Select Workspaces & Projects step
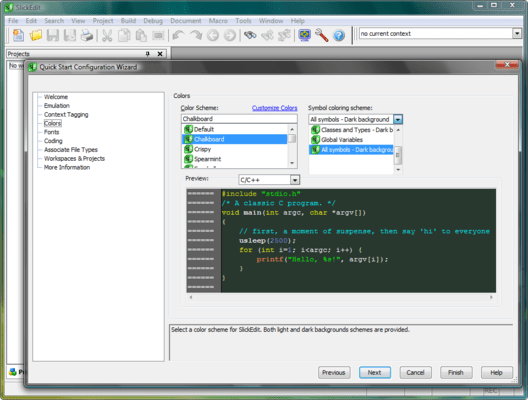 pyautogui.click(x=74, y=158)
